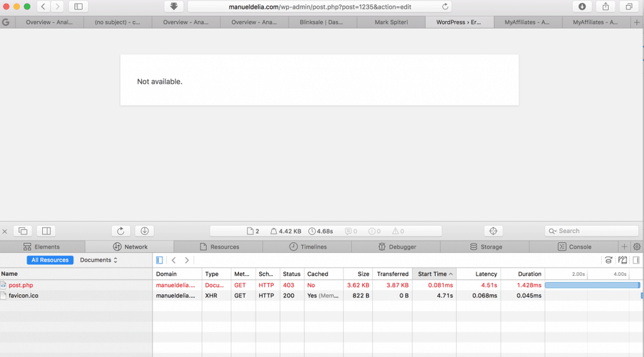This screenshot has width=644, height=357.
Task: Click the download web archive icon
Action: pyautogui.click(x=144, y=231)
